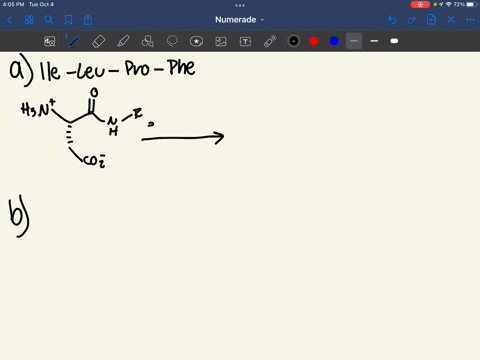480x360 pixels.
Task: Bookmark this page
Action: [x=68, y=20]
